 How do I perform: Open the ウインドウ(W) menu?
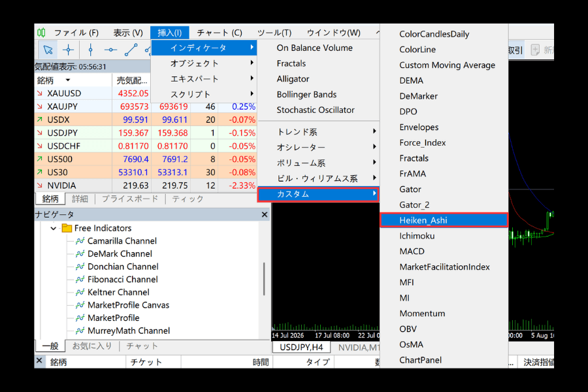(x=333, y=33)
